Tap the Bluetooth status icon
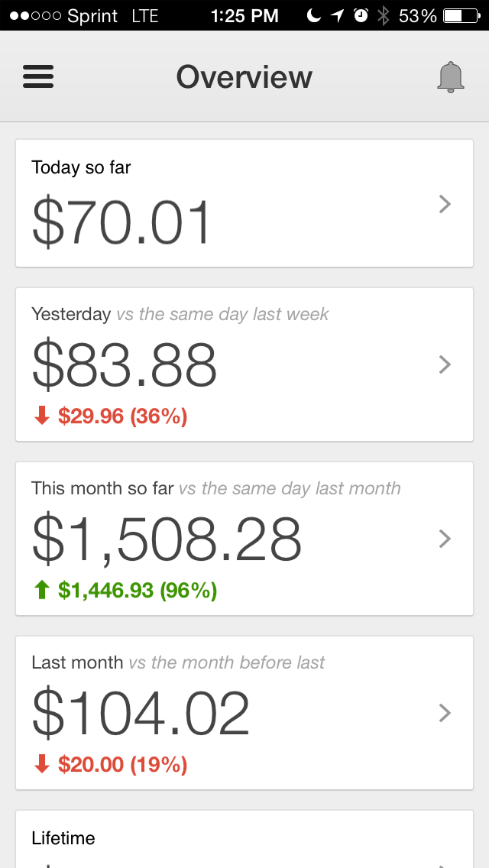 coord(384,15)
